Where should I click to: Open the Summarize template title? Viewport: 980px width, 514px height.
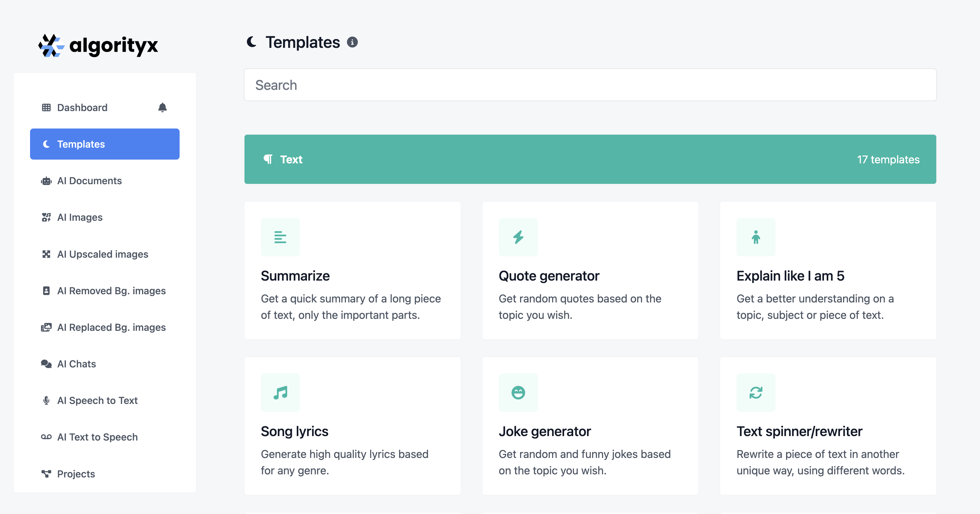pos(295,276)
